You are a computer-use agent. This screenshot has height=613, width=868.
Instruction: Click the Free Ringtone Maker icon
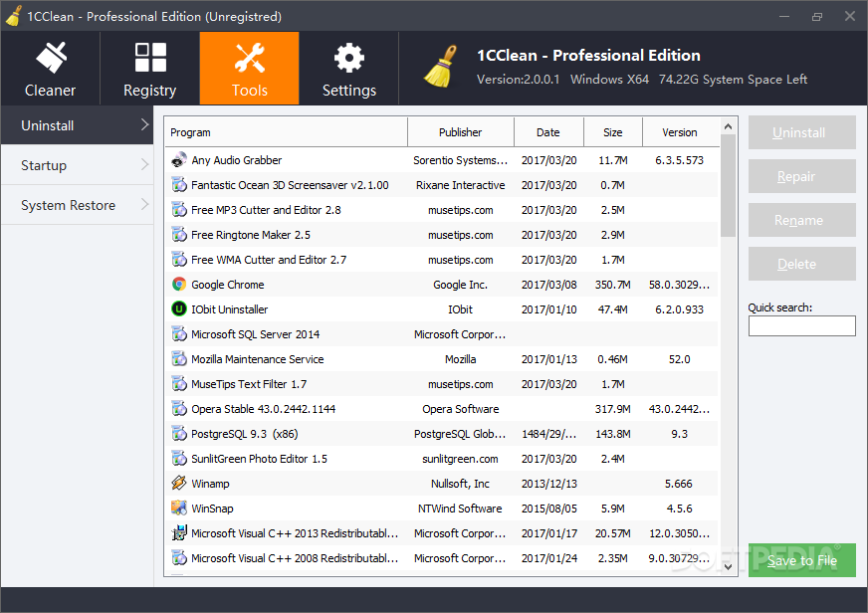[x=179, y=235]
